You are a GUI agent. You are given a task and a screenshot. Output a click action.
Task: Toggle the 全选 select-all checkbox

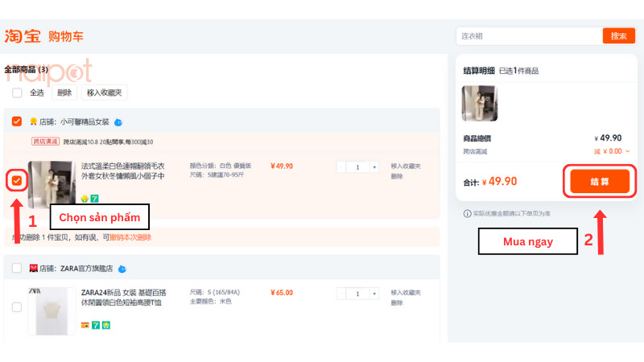(17, 93)
